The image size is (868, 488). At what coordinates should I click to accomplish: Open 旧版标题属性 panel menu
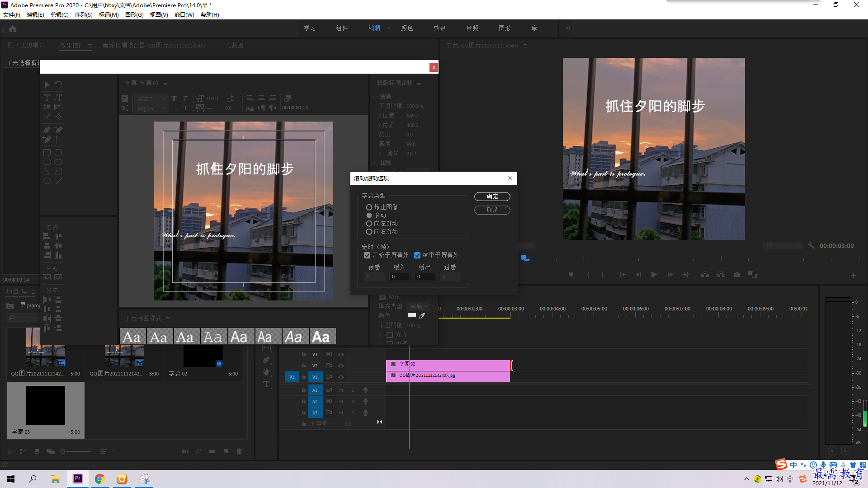(x=419, y=83)
